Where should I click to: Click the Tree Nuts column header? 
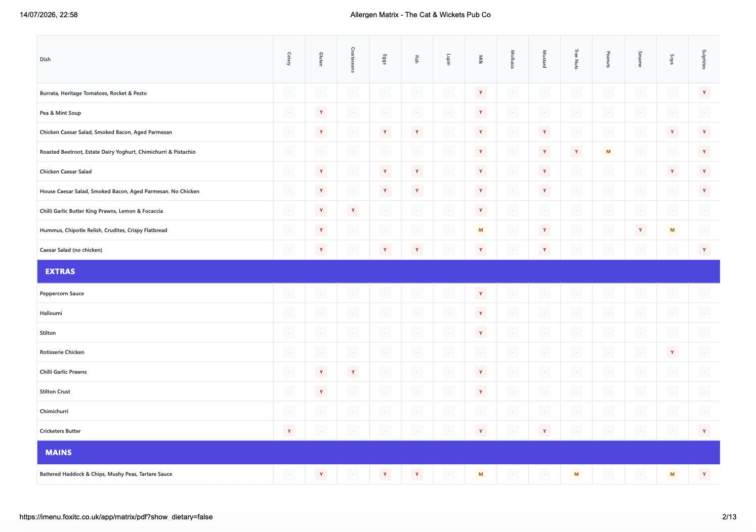click(576, 59)
